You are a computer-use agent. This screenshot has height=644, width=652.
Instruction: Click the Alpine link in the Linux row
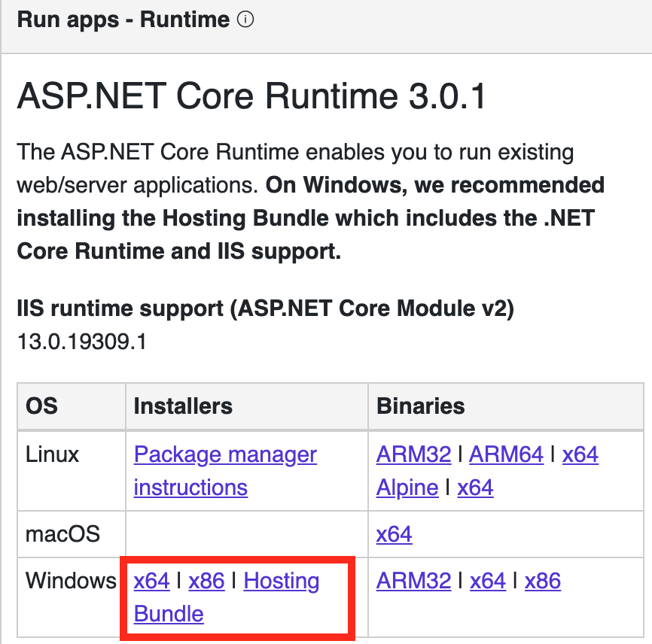(x=407, y=488)
